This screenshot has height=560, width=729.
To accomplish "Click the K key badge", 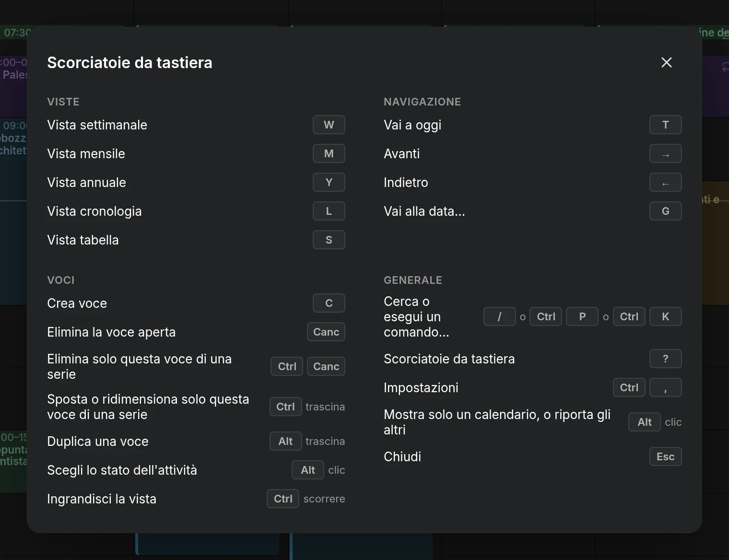I will 666,316.
